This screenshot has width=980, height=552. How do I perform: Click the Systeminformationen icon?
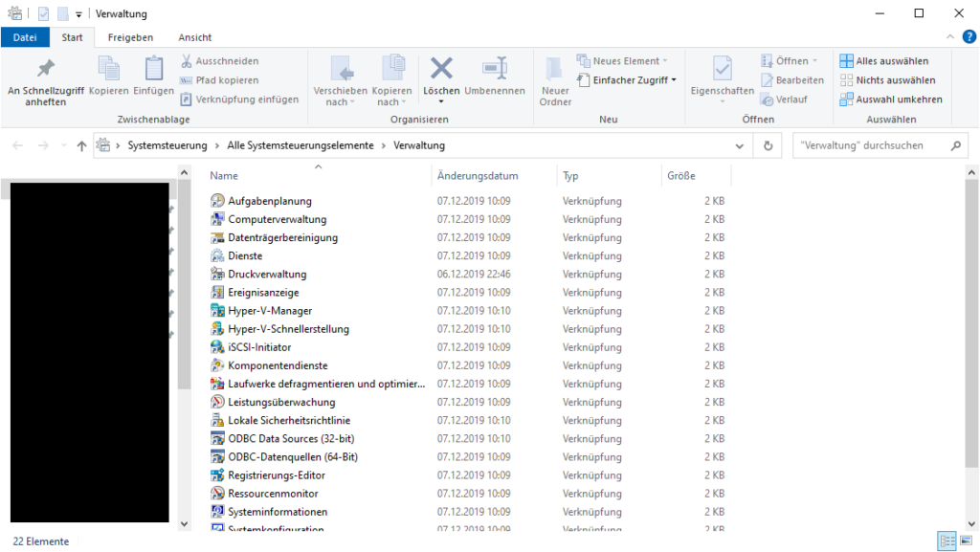coord(217,512)
